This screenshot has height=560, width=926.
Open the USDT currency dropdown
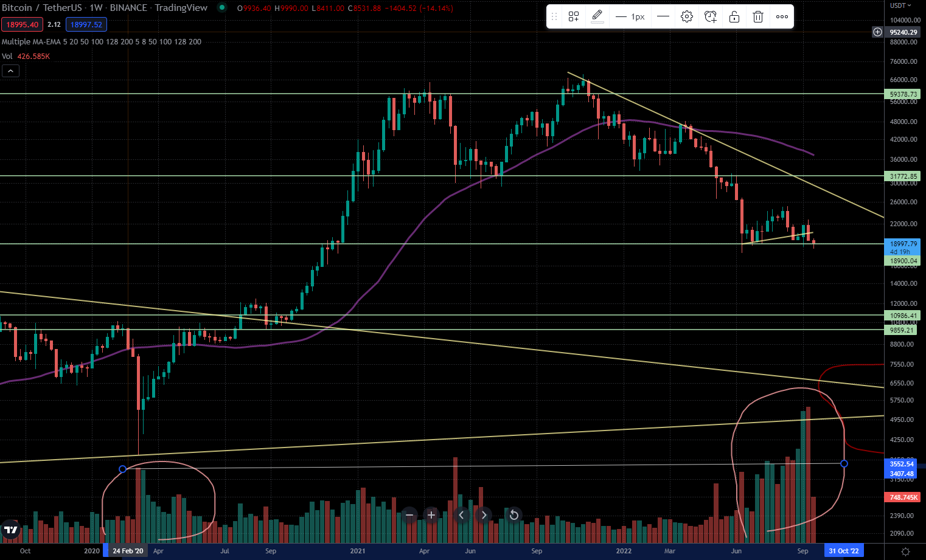(x=900, y=5)
